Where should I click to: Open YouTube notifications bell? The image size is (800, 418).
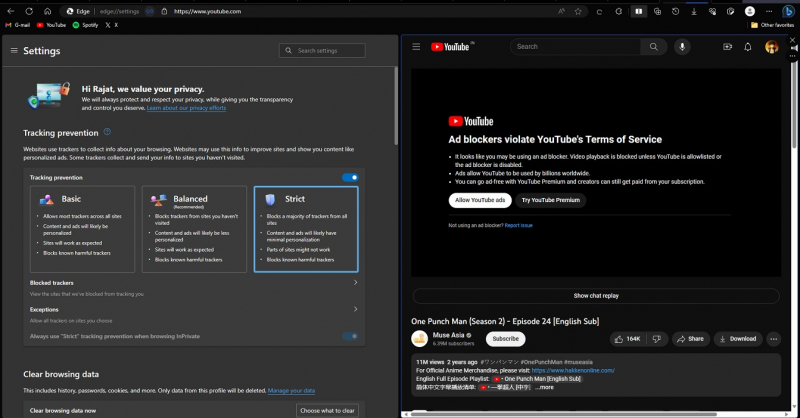(747, 47)
